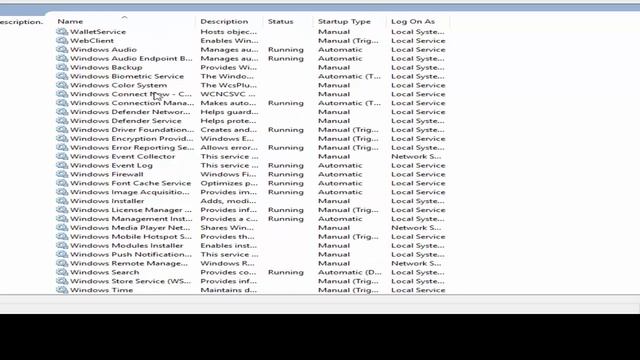Click the icon of Windows Error Reporting Service
Viewport: 640px width, 360px height.
click(x=62, y=147)
